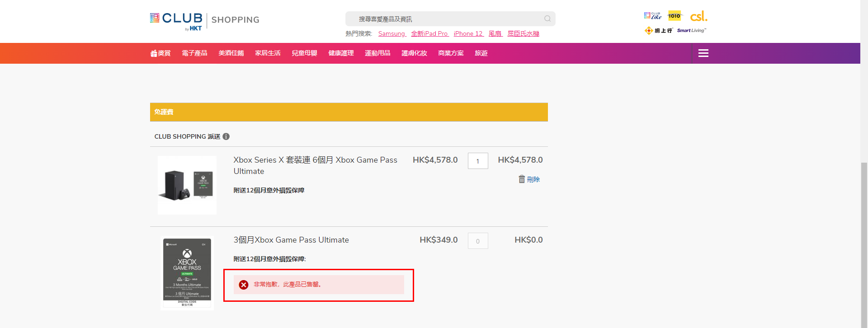Open the 電子產品 category

pos(194,53)
